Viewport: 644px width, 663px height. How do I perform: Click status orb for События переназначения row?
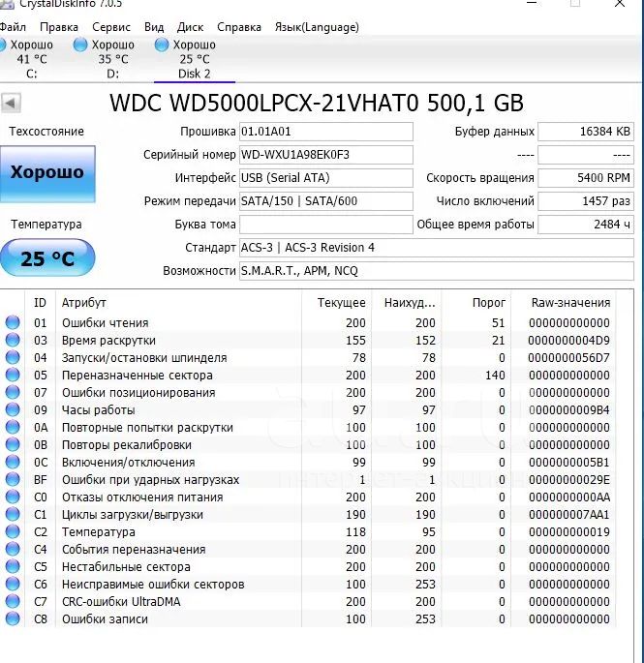pos(13,549)
